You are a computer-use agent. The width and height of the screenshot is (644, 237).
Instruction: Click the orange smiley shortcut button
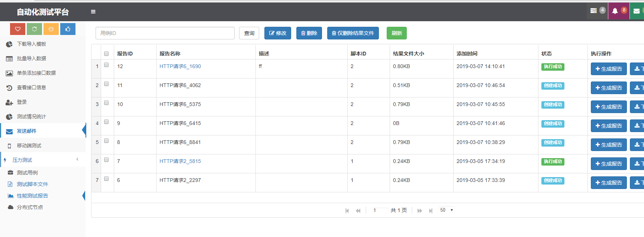51,29
